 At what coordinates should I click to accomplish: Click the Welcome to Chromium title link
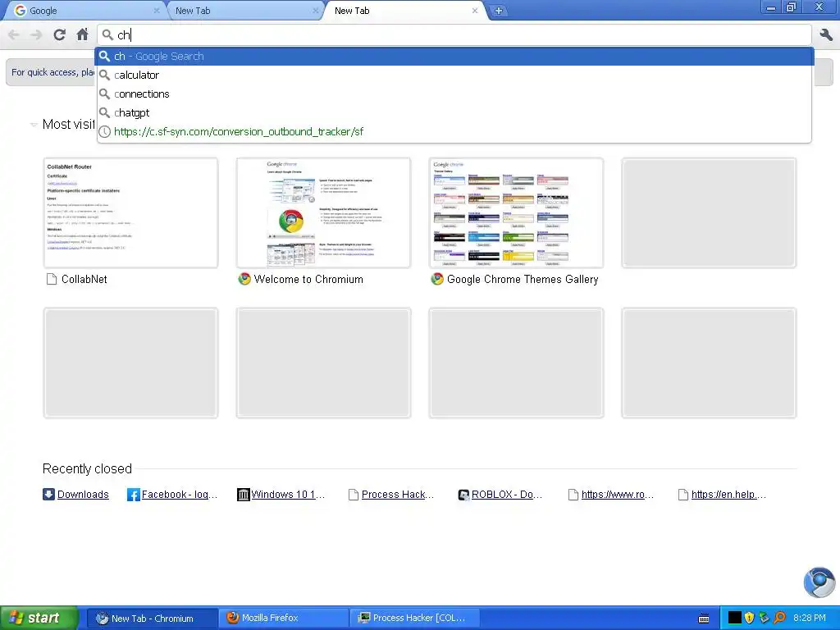(308, 279)
